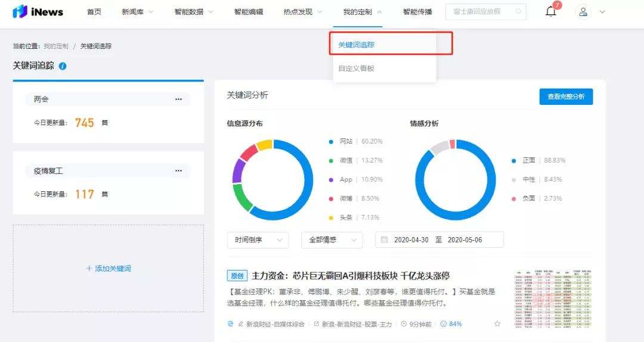
Task: Go to 首页 menu
Action: pyautogui.click(x=94, y=12)
